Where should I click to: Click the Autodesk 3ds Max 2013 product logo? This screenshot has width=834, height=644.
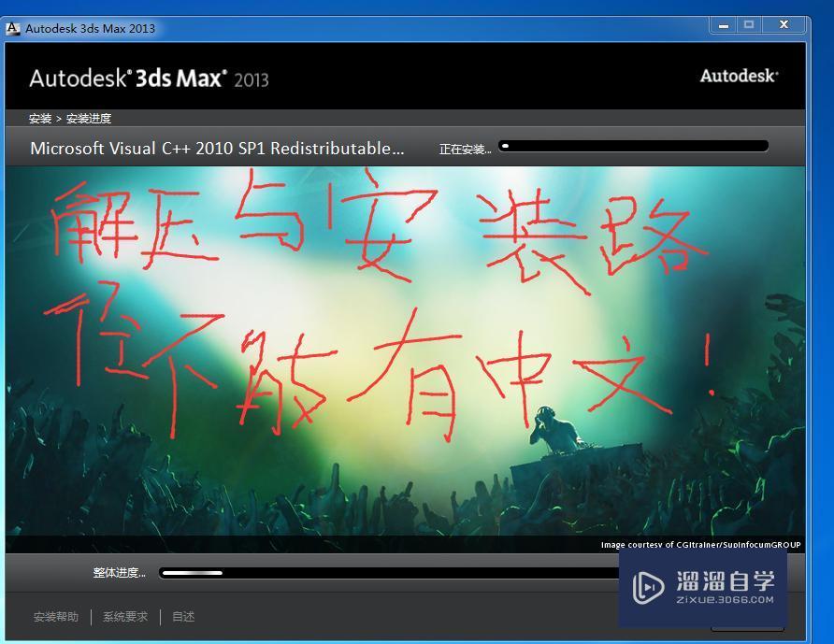150,79
